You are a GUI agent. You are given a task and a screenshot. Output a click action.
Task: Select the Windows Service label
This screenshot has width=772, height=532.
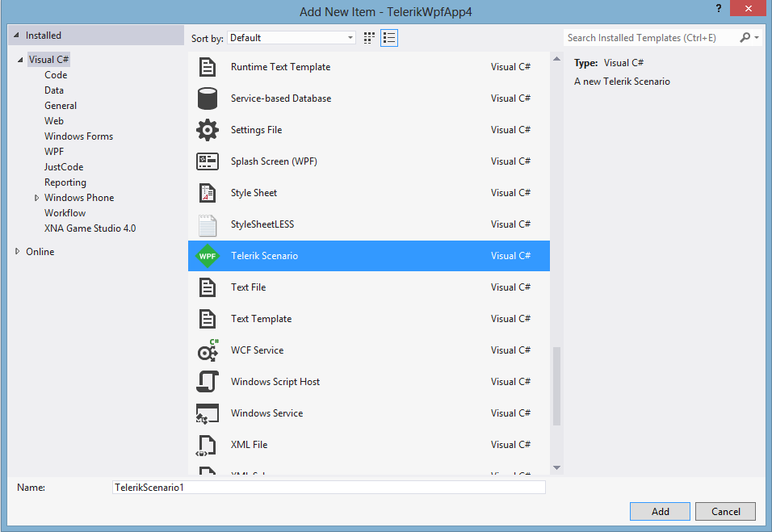tap(266, 413)
